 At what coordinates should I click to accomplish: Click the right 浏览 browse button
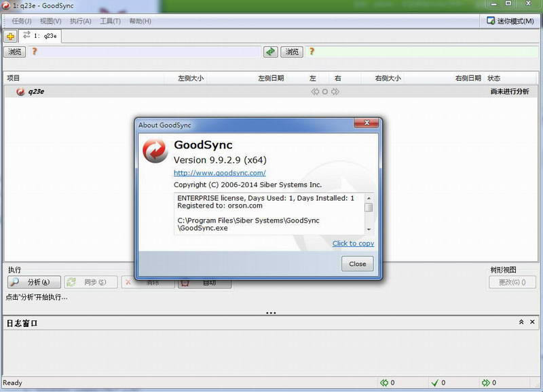coord(292,52)
